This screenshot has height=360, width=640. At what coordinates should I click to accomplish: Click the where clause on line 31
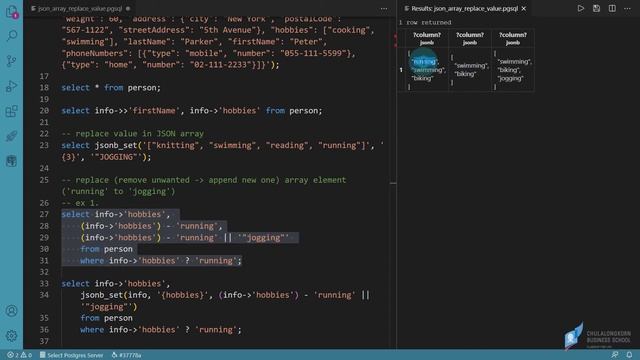pos(161,260)
